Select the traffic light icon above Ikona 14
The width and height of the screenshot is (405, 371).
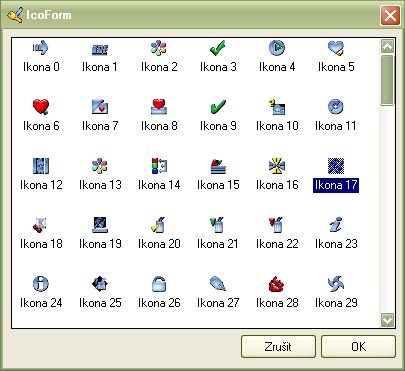[x=159, y=166]
